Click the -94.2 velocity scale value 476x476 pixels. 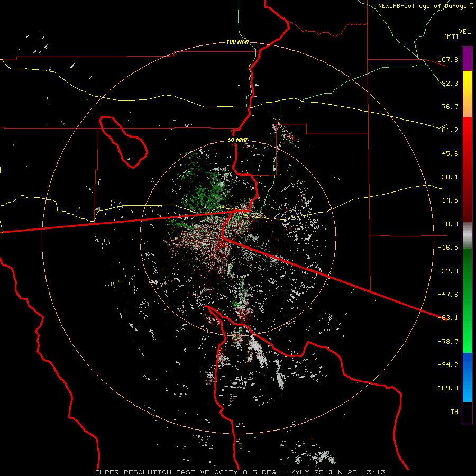pyautogui.click(x=448, y=365)
